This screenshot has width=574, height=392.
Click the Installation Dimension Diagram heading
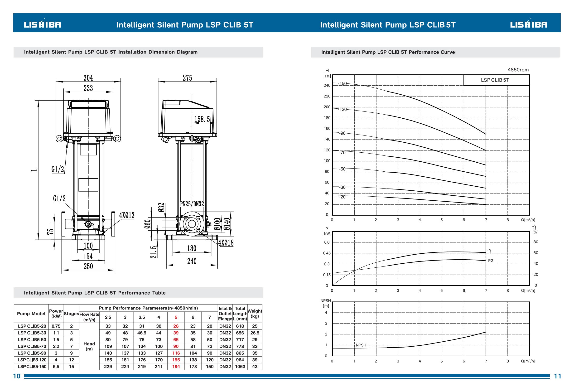[111, 52]
